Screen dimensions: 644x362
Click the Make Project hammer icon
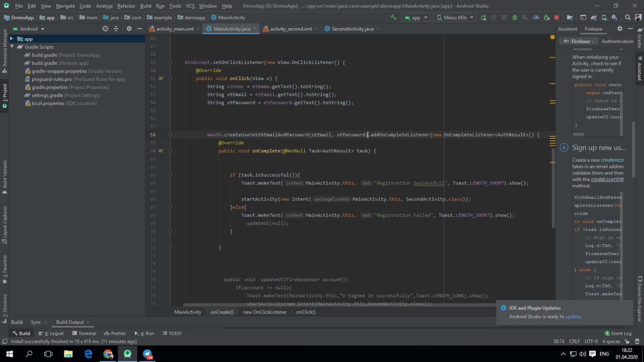pos(393,18)
